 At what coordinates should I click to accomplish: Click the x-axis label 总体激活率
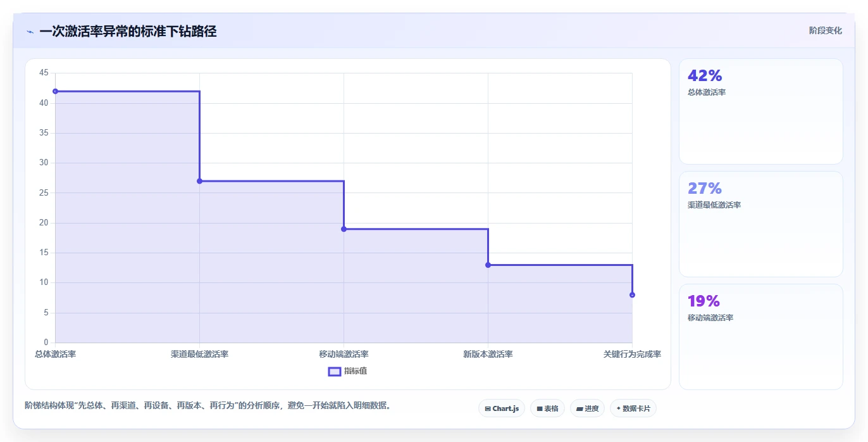click(x=55, y=355)
